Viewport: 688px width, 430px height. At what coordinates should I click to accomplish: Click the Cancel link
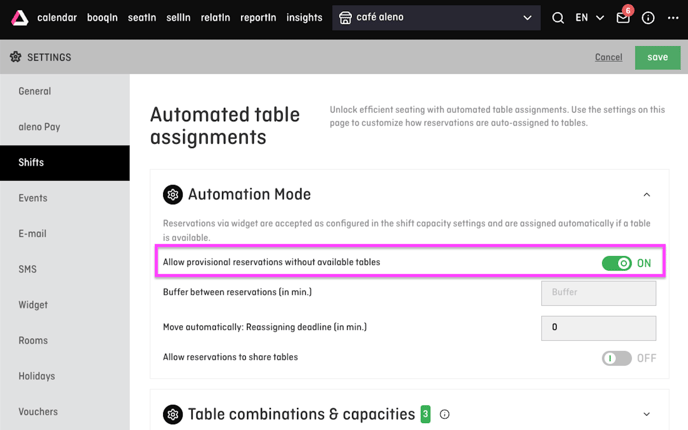pos(608,57)
